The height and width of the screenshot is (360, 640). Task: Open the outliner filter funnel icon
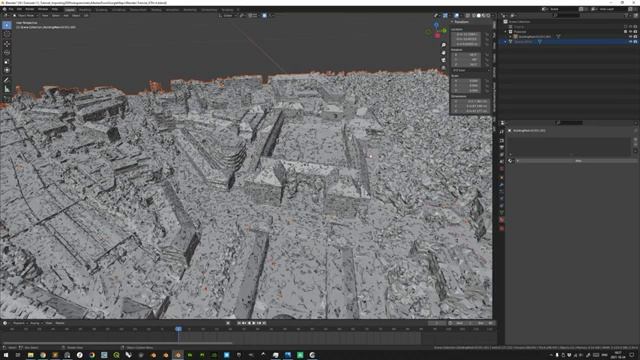627,16
